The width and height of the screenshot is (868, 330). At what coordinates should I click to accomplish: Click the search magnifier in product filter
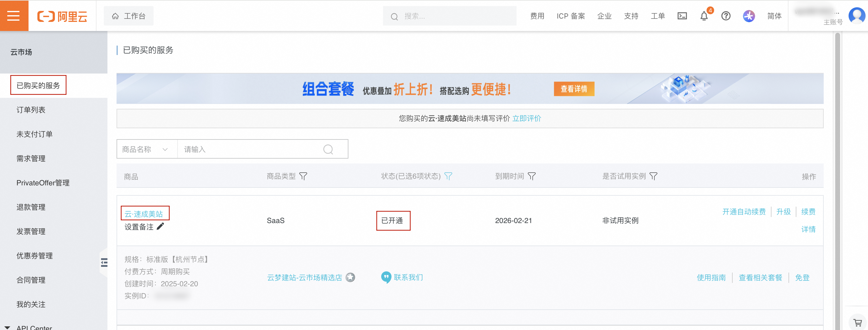click(x=328, y=149)
